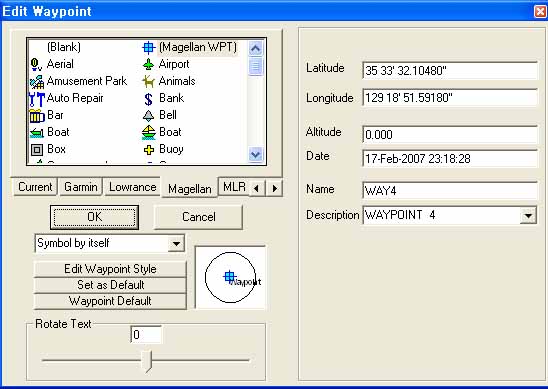Pick the Boat icon next to Bar column
Screen dimensions: 548x389
(x=37, y=133)
